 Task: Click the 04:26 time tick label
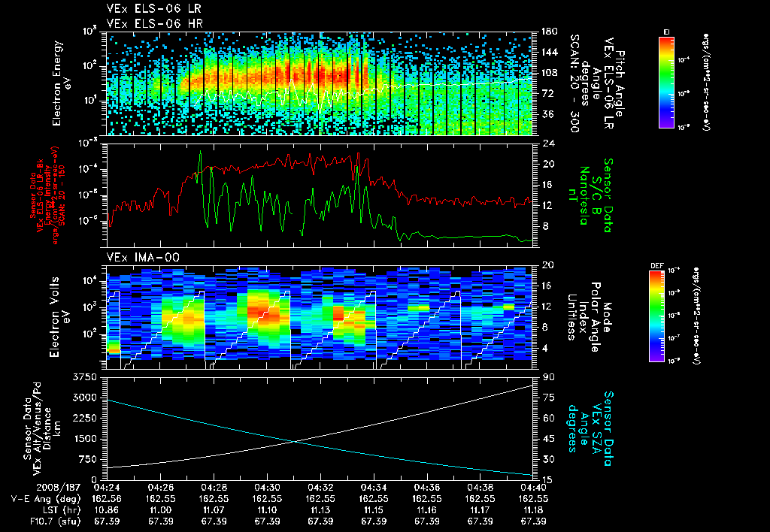coord(160,488)
